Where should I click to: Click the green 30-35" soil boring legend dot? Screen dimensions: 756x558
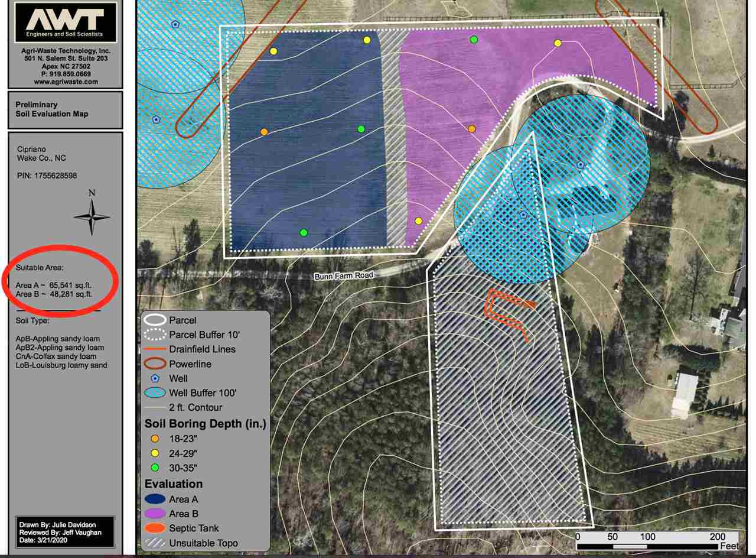[x=155, y=468]
